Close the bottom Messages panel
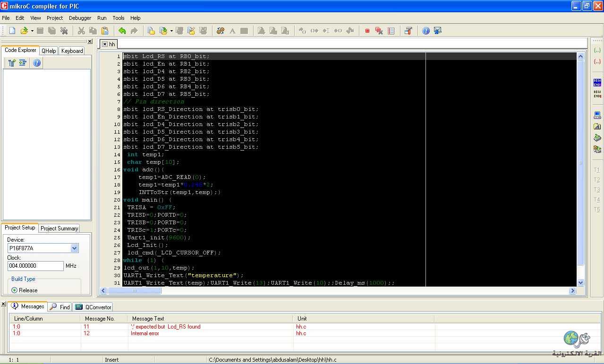Viewport: 604px width, 364px height. [3, 305]
